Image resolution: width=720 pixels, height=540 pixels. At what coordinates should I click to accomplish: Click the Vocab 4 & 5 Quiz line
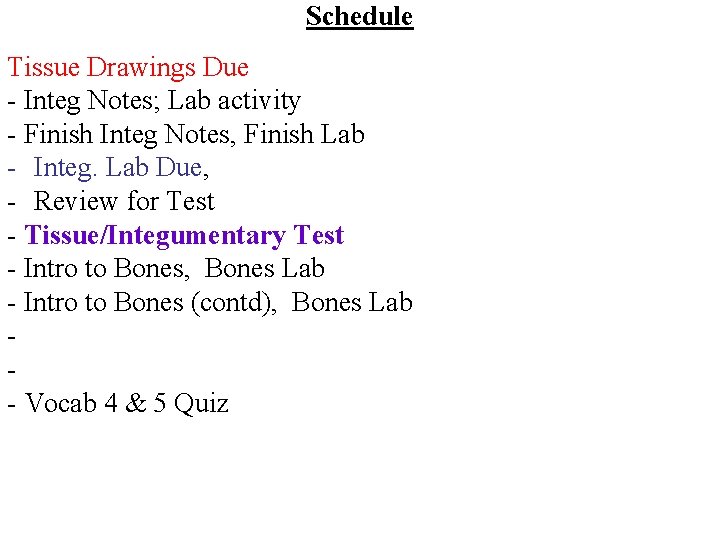[118, 404]
